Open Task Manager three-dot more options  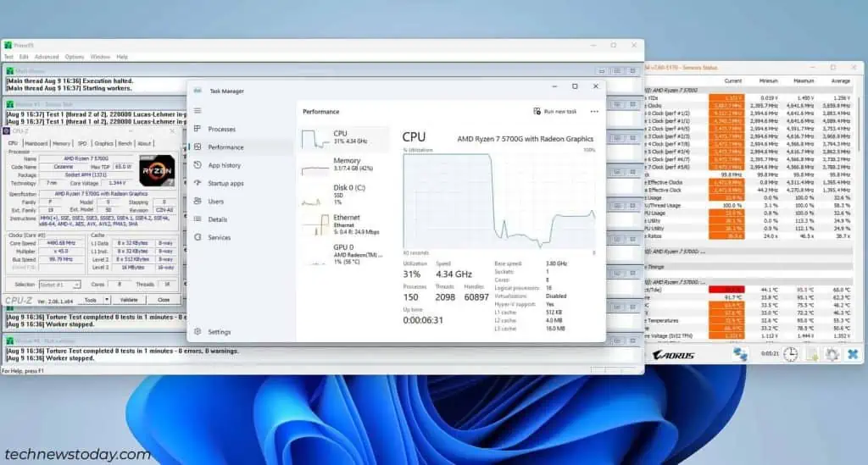tap(594, 111)
